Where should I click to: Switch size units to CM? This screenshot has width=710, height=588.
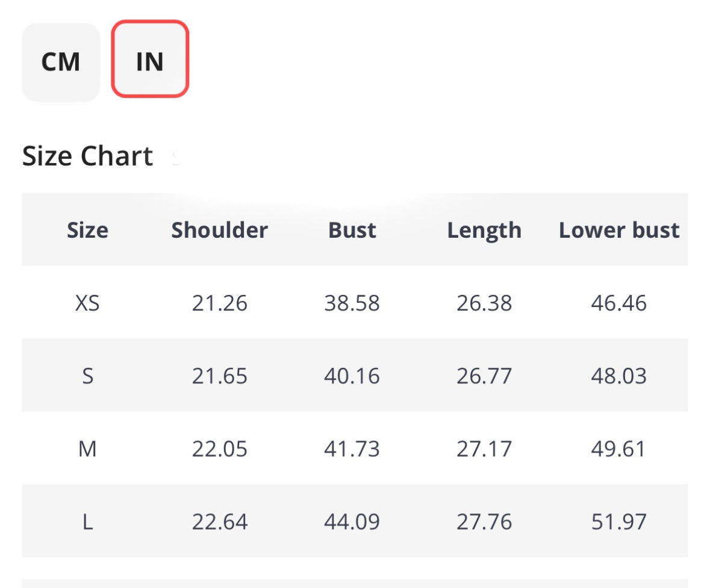click(x=61, y=62)
